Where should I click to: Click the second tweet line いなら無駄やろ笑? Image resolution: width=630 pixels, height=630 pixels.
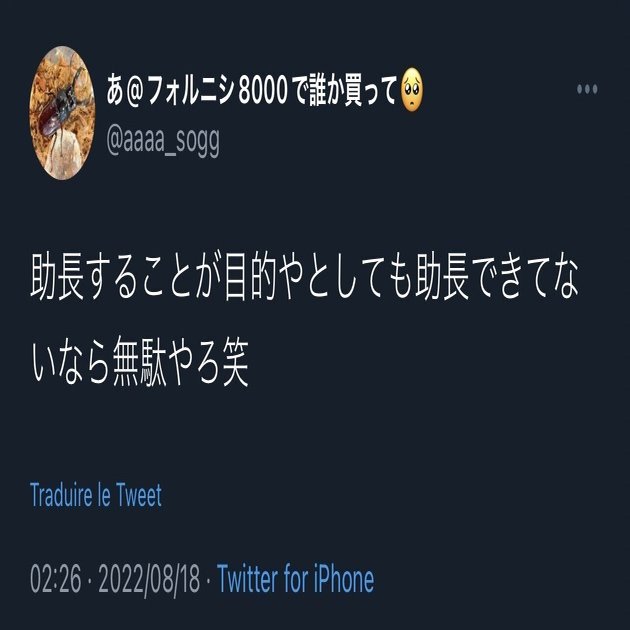[140, 361]
